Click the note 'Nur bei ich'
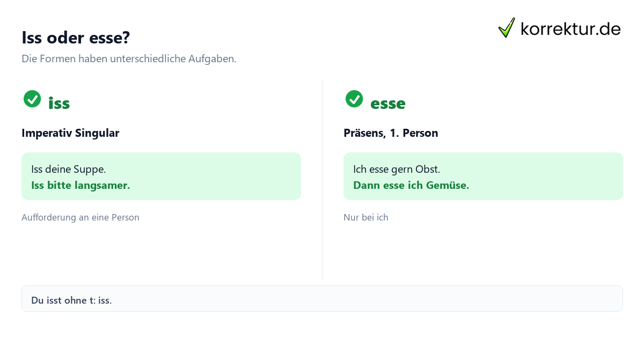 (365, 217)
